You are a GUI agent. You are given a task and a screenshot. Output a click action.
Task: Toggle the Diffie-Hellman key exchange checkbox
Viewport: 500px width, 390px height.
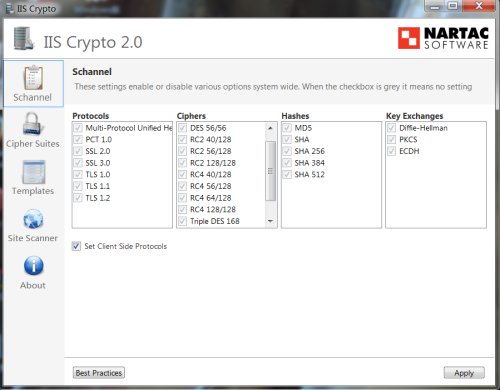[392, 128]
